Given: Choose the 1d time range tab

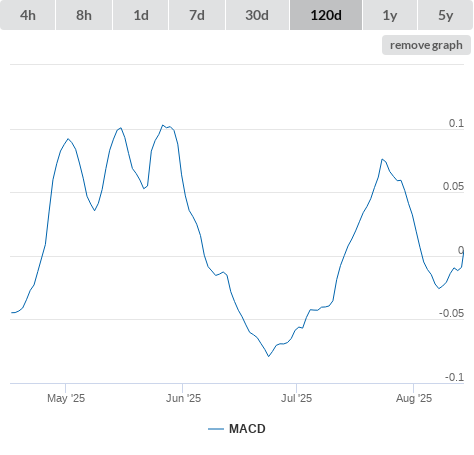Looking at the screenshot, I should tap(141, 15).
